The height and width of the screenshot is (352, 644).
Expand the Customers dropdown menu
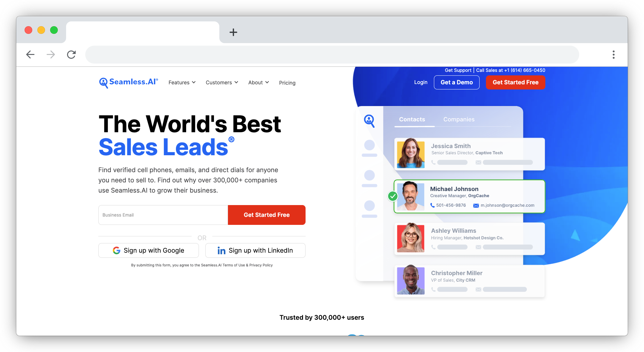click(221, 82)
